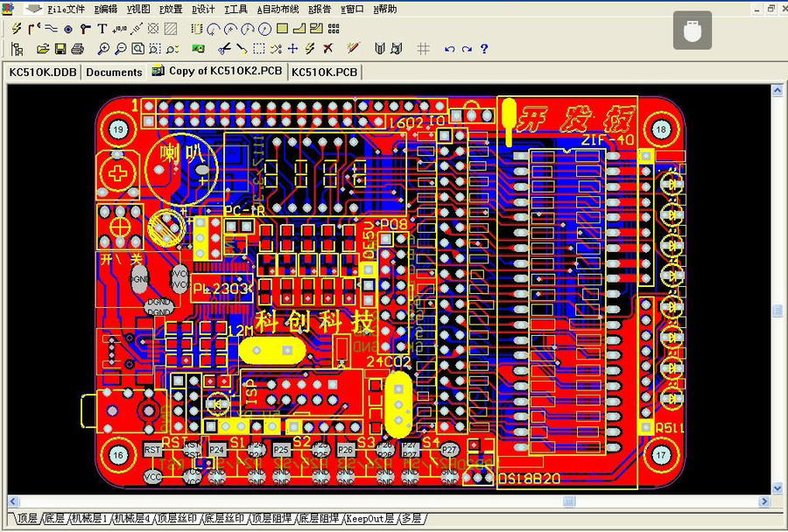This screenshot has width=788, height=532.
Task: Open help with the question mark
Action: 484,49
